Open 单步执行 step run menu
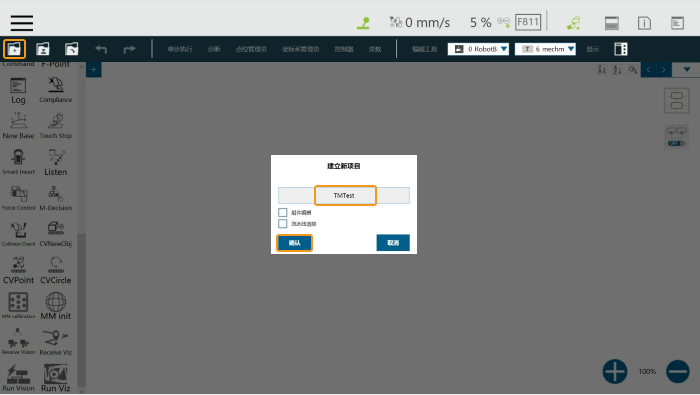Viewport: 700px width, 395px height. tap(180, 49)
